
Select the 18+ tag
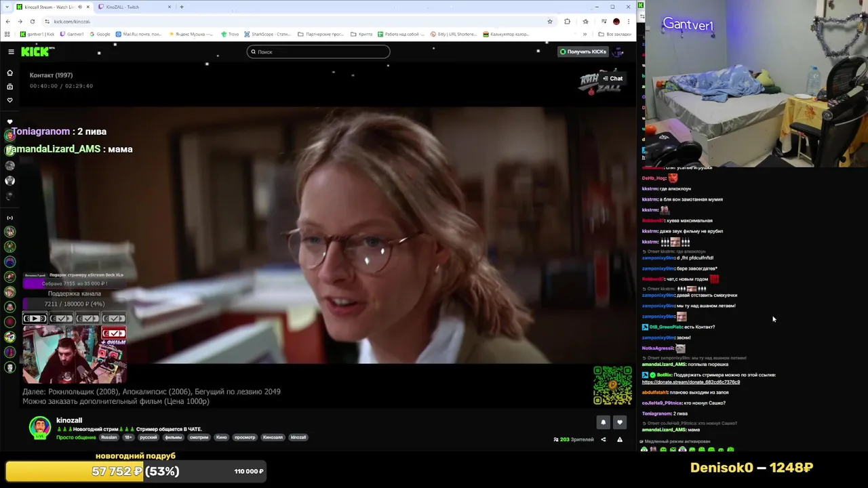click(128, 437)
